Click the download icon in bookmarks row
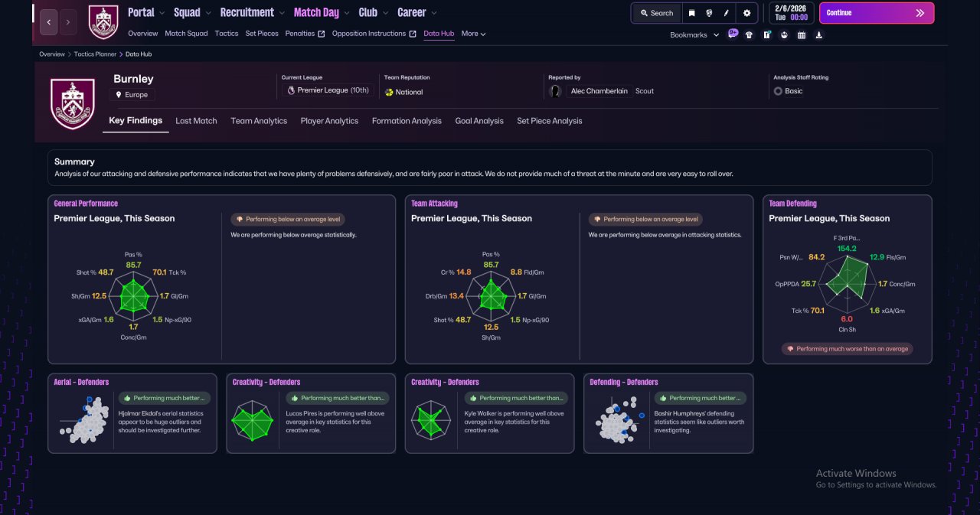Viewport: 980px width, 515px height. 819,34
